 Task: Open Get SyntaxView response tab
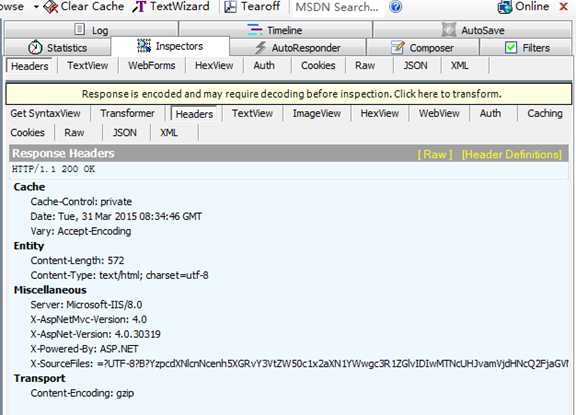[x=45, y=113]
